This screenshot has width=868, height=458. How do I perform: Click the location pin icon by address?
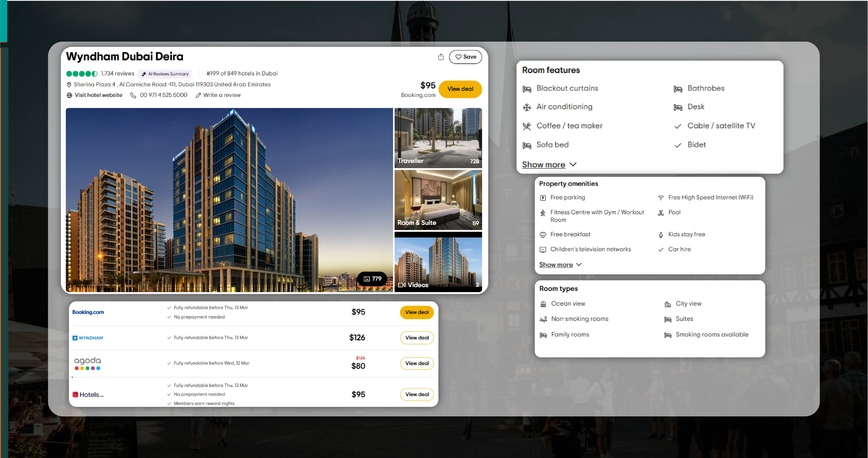point(69,85)
